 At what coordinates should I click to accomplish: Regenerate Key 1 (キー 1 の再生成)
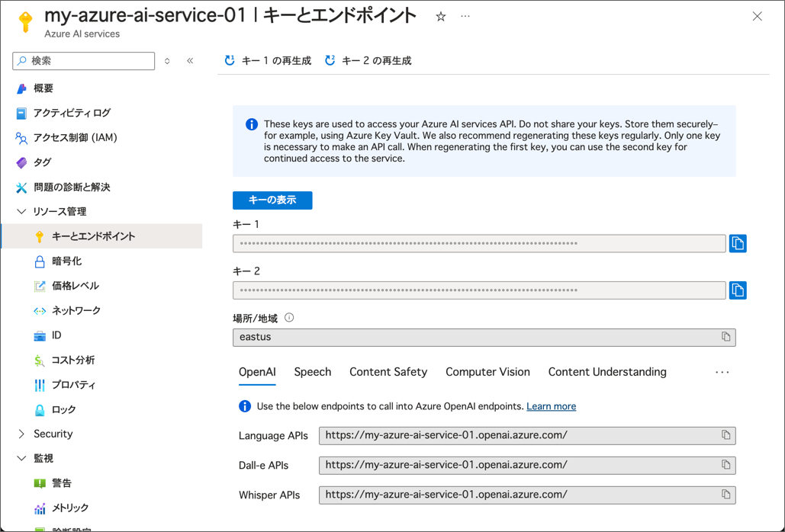click(x=267, y=61)
